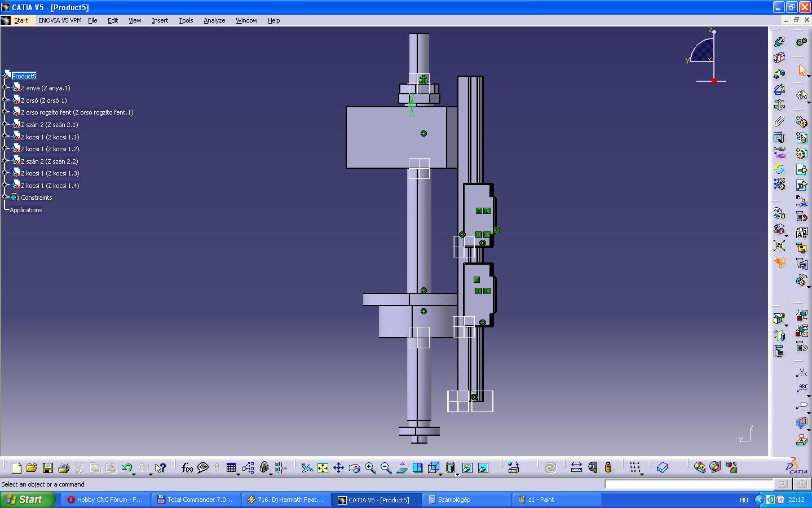812x508 pixels.
Task: Click the Fit All In view icon
Action: coord(323,468)
